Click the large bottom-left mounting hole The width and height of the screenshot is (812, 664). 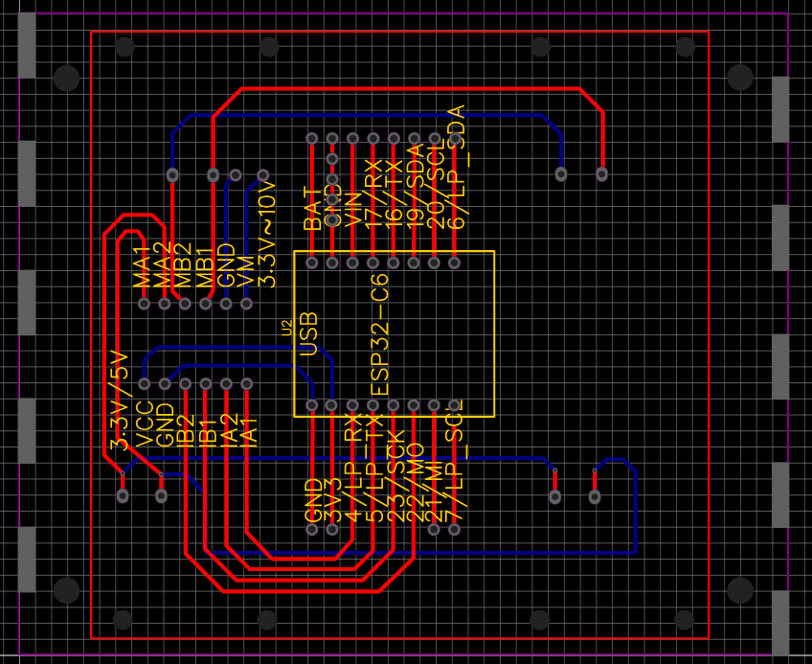(x=67, y=590)
